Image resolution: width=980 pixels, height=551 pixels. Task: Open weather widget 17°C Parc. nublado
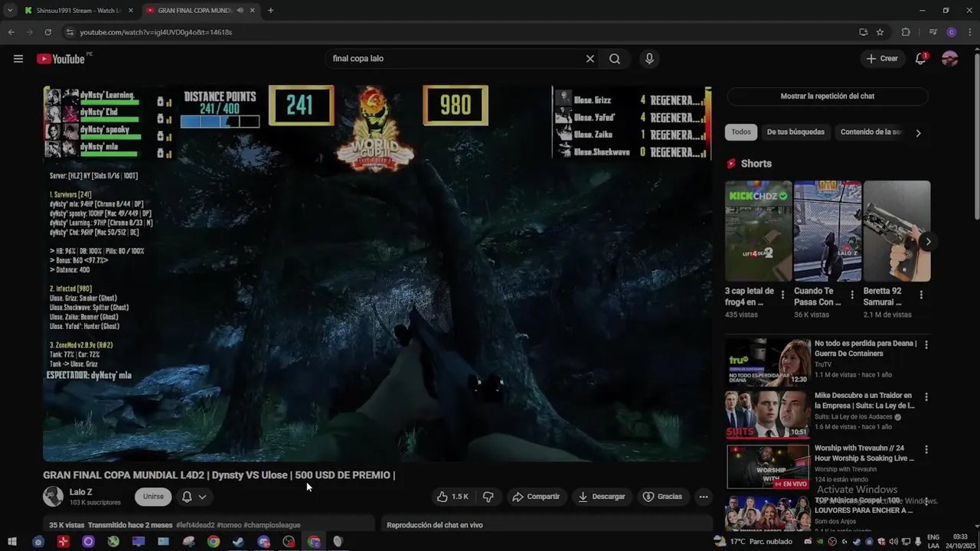coord(753,542)
